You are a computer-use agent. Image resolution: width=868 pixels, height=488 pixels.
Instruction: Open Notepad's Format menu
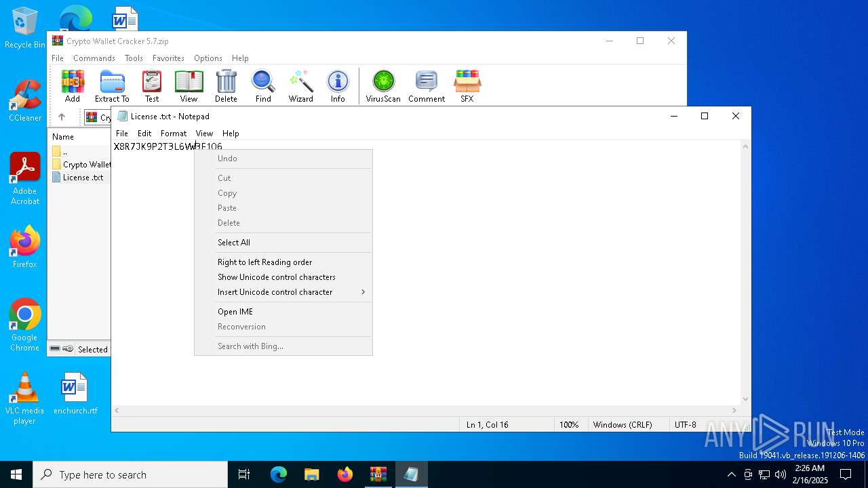(x=173, y=134)
